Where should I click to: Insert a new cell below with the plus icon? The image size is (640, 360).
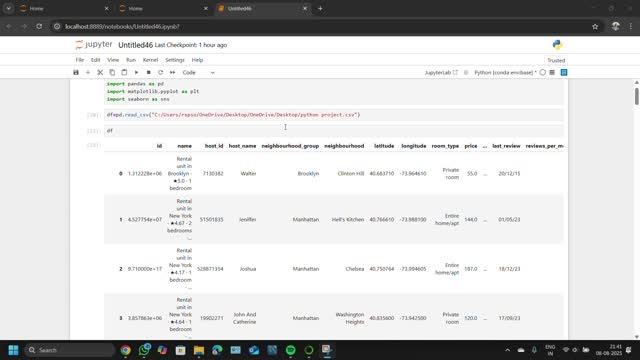[88, 72]
